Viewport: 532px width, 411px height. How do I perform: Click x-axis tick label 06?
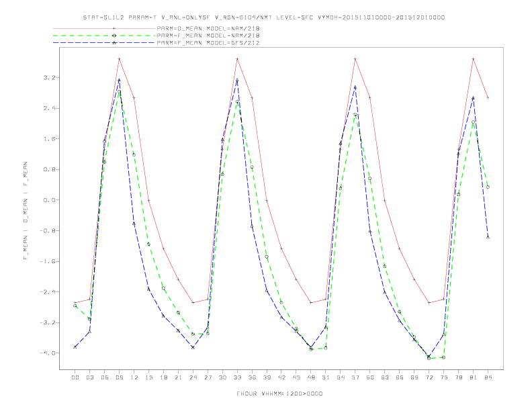point(105,377)
